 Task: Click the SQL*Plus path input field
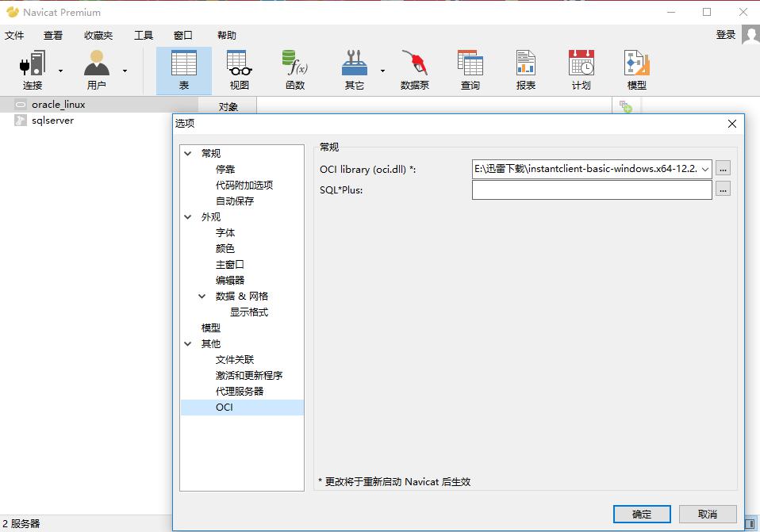[x=592, y=190]
